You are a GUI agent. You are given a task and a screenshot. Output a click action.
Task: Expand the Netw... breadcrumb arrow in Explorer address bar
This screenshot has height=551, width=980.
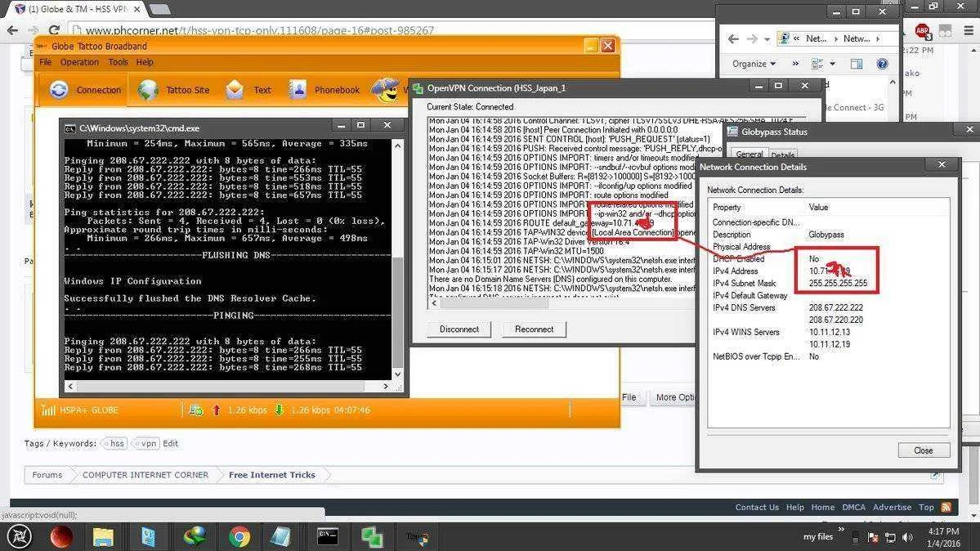tap(878, 38)
